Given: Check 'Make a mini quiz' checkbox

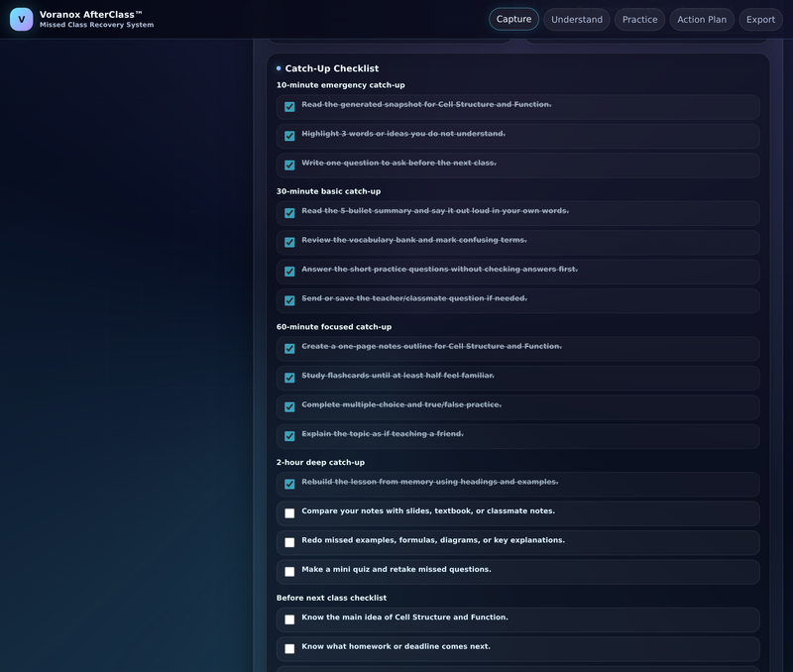Looking at the screenshot, I should tap(289, 572).
